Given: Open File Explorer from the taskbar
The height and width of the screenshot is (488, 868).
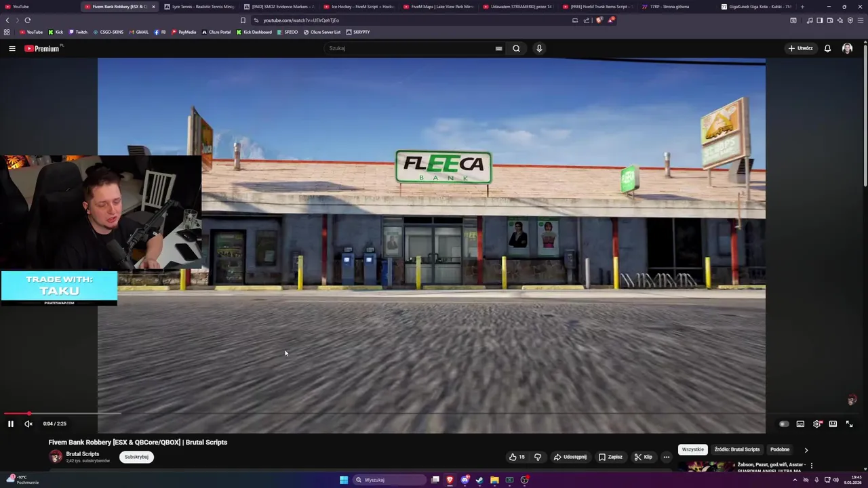Looking at the screenshot, I should coord(494,480).
